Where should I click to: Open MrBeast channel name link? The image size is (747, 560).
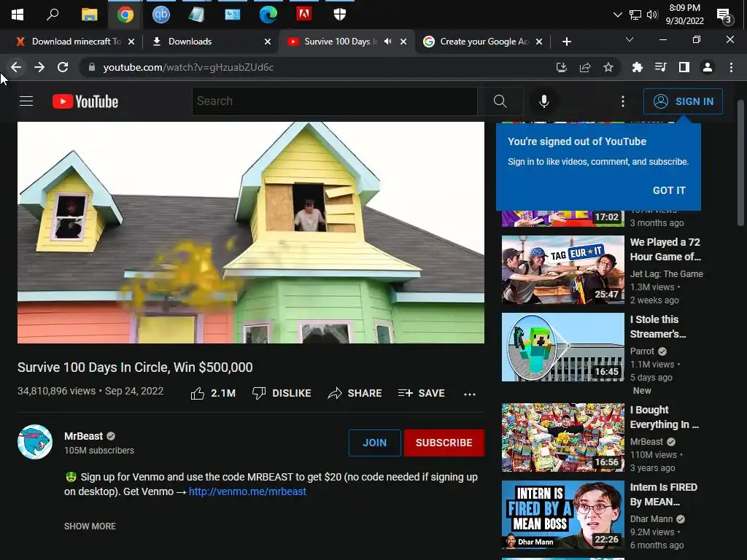(83, 436)
